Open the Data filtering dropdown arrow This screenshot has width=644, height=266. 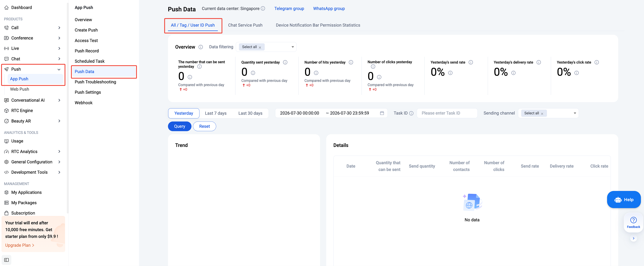292,47
